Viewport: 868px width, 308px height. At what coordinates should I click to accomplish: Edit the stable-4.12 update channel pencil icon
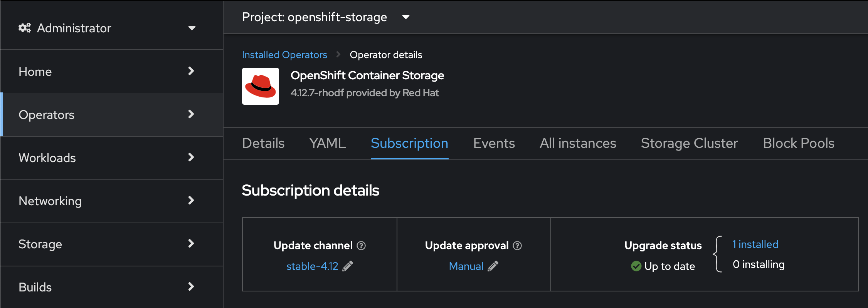(348, 266)
